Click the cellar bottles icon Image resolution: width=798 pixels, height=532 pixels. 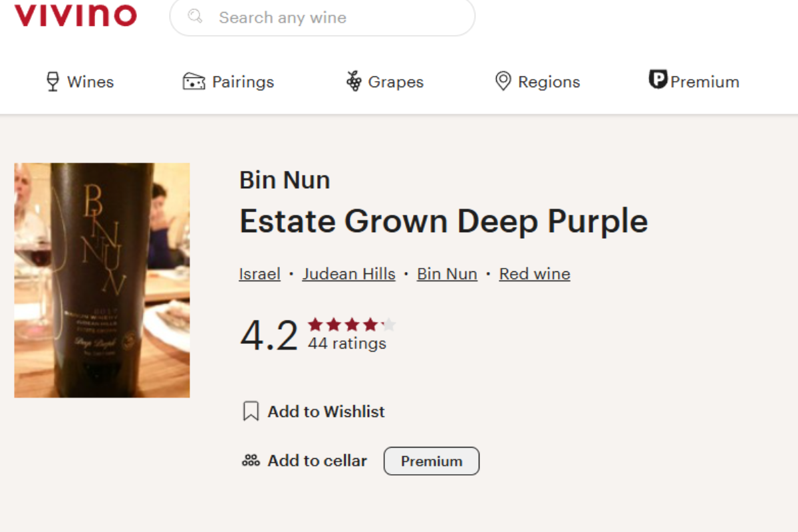(x=251, y=460)
